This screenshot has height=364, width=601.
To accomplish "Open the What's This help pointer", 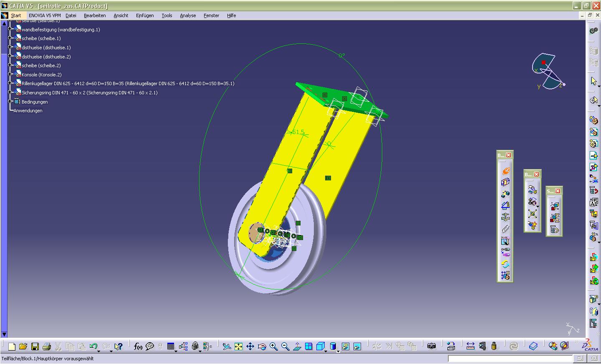I will (119, 346).
